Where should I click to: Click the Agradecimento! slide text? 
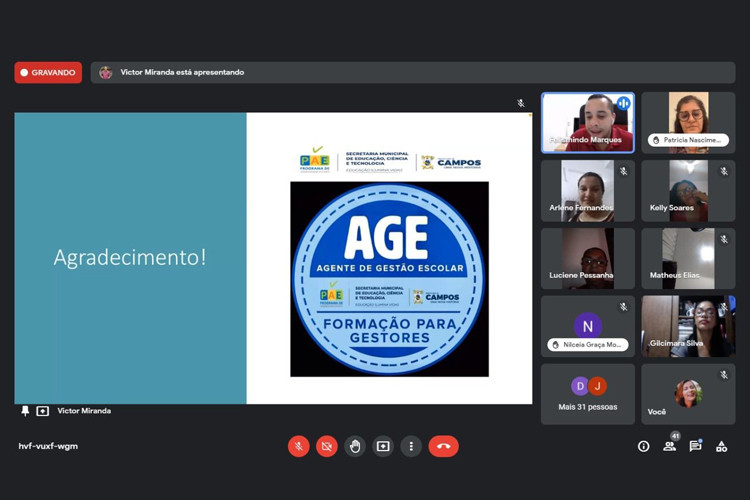[130, 257]
